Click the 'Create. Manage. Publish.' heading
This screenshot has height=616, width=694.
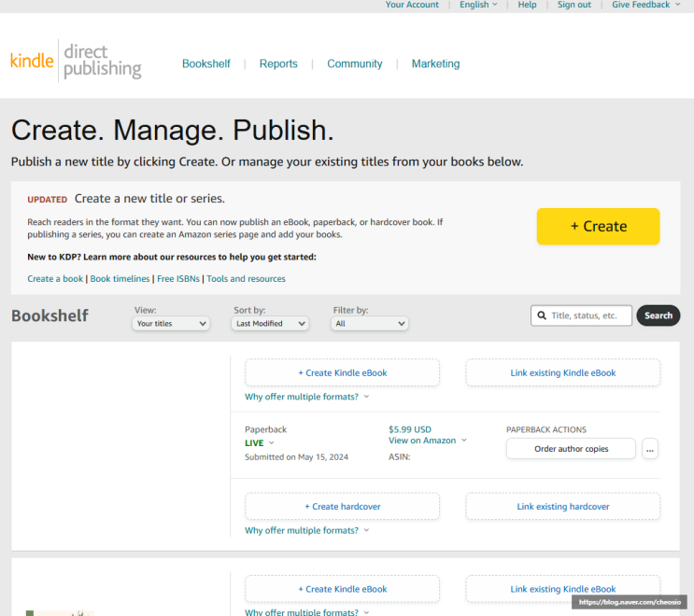[x=173, y=130]
